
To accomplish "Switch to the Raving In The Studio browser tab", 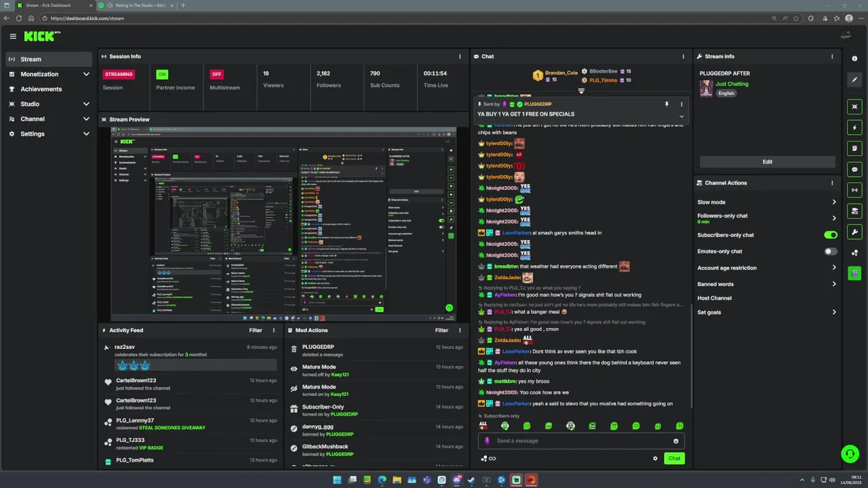I will pyautogui.click(x=136, y=5).
